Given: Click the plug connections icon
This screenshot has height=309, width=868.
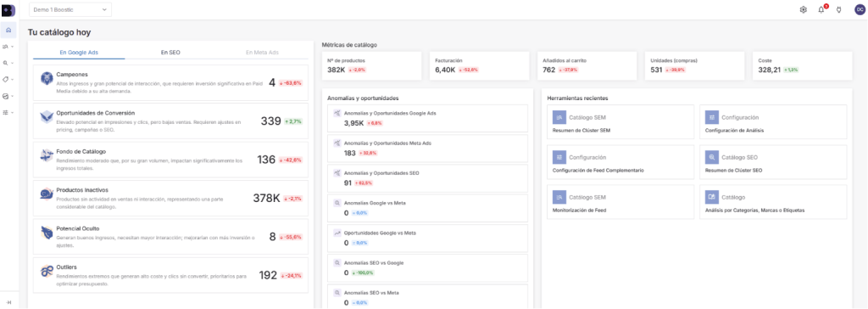Looking at the screenshot, I should coord(838,9).
